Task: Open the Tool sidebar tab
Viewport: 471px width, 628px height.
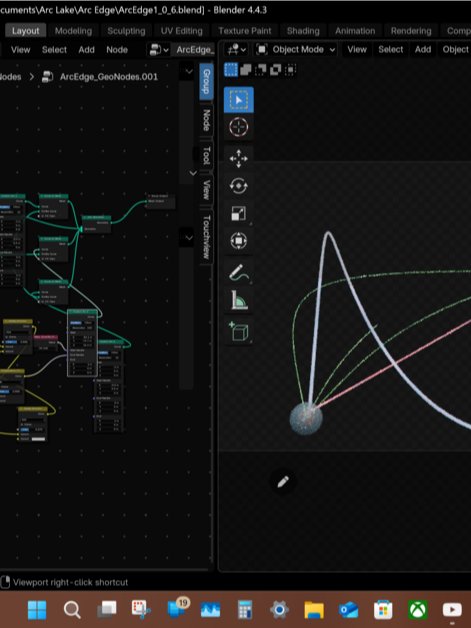Action: click(206, 155)
